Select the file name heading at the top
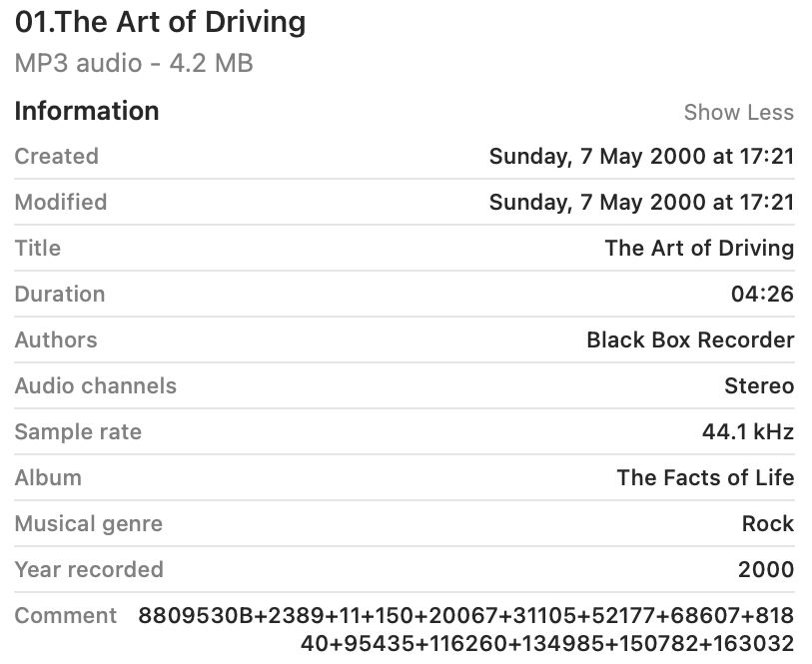The image size is (812, 664). tap(160, 23)
